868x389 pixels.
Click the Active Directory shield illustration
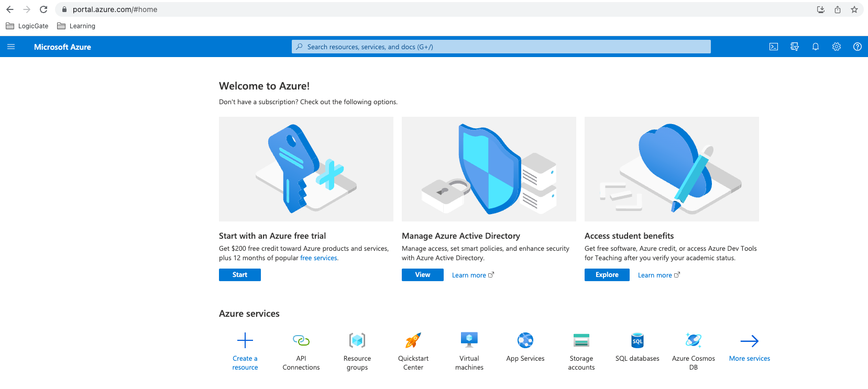pyautogui.click(x=489, y=169)
